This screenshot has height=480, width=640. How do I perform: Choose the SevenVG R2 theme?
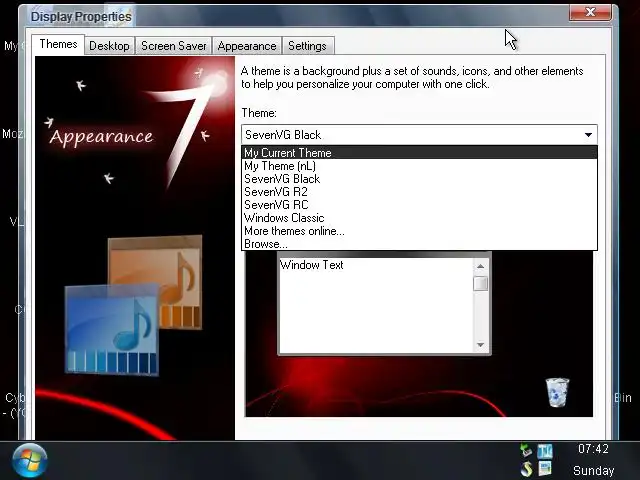pyautogui.click(x=419, y=192)
